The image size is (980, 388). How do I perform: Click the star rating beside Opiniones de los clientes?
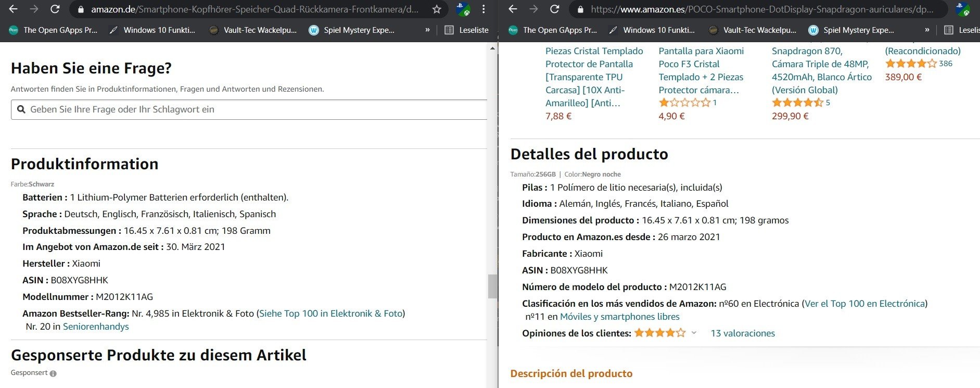coord(660,333)
